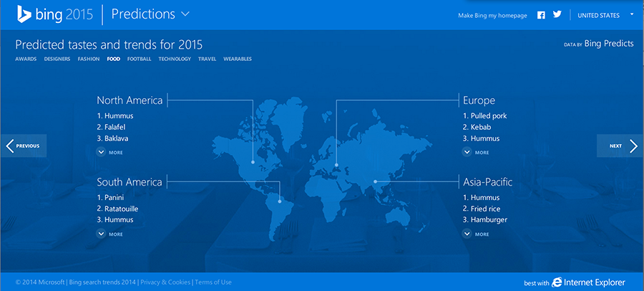Go to next slide arrow
The width and height of the screenshot is (644, 291).
click(620, 145)
